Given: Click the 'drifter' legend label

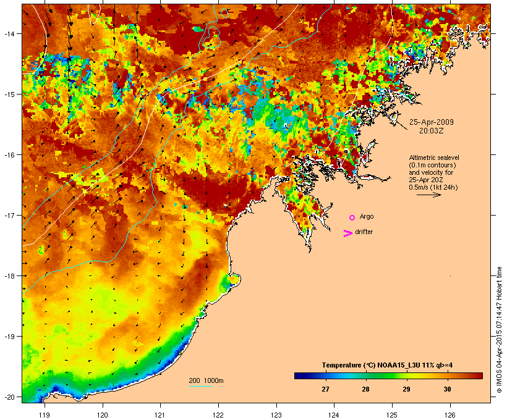Looking at the screenshot, I should coord(364,232).
